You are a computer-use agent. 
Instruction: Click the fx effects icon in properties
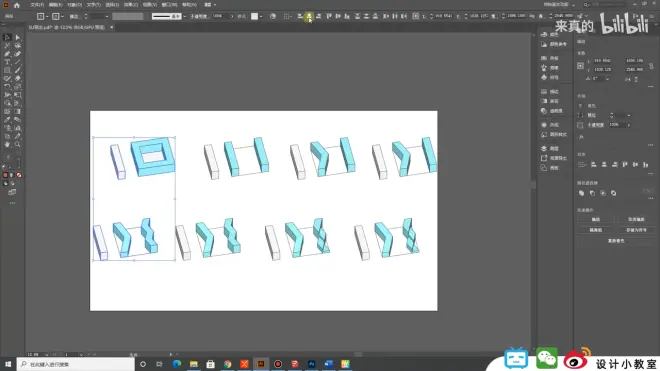(x=581, y=136)
